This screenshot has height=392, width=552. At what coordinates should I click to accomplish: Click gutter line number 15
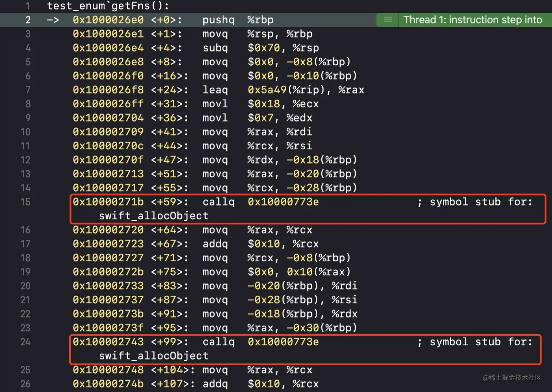click(25, 202)
